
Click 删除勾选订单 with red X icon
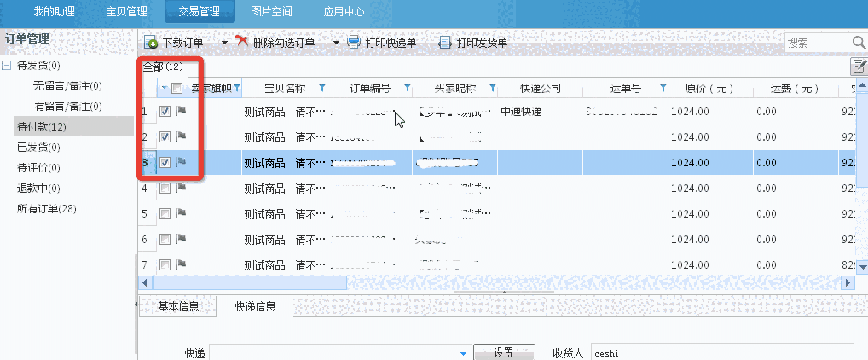275,42
